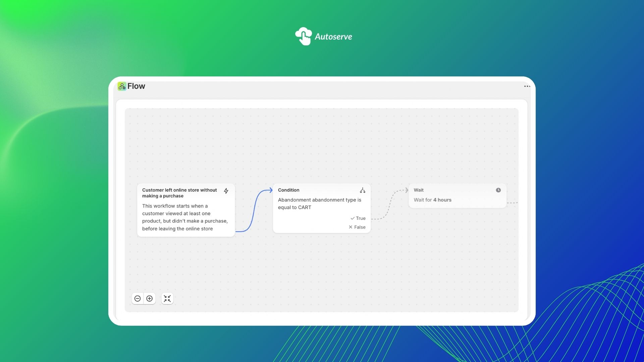644x362 pixels.
Task: Zoom in the workflow canvas
Action: [x=150, y=298]
